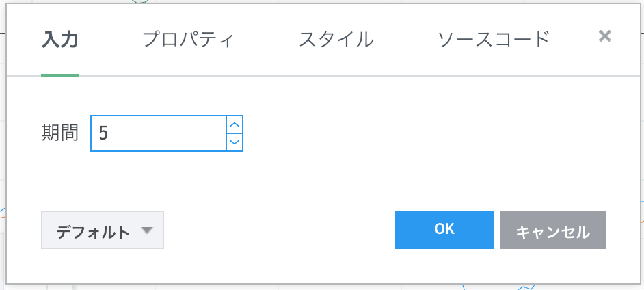Dismiss the dialog using the gray × icon
This screenshot has width=644, height=290.
pos(604,36)
